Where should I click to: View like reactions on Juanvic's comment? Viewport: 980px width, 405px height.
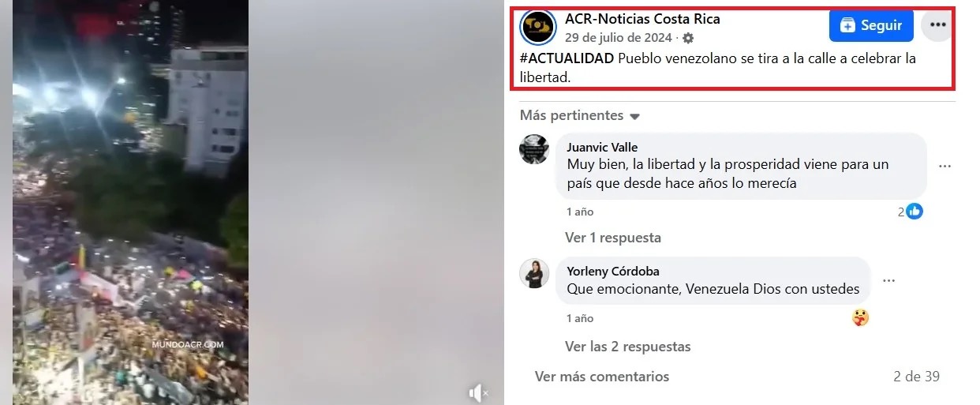[x=910, y=211]
